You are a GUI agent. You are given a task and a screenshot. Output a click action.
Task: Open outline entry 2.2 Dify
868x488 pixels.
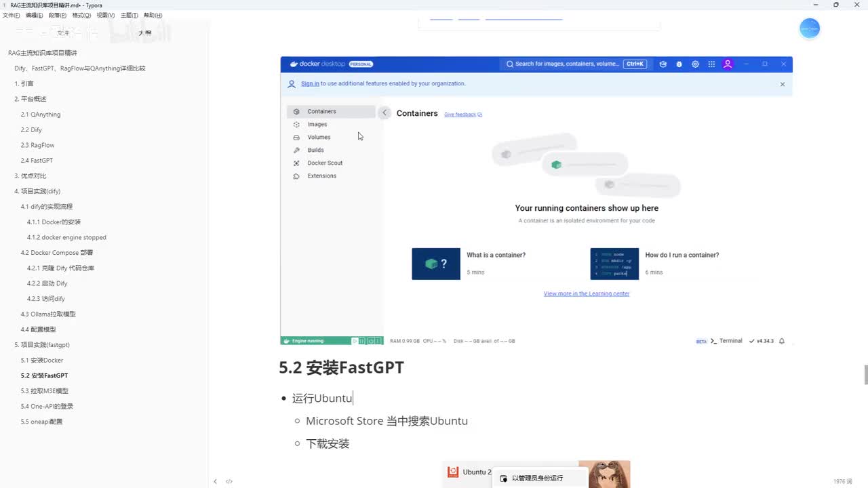point(31,129)
